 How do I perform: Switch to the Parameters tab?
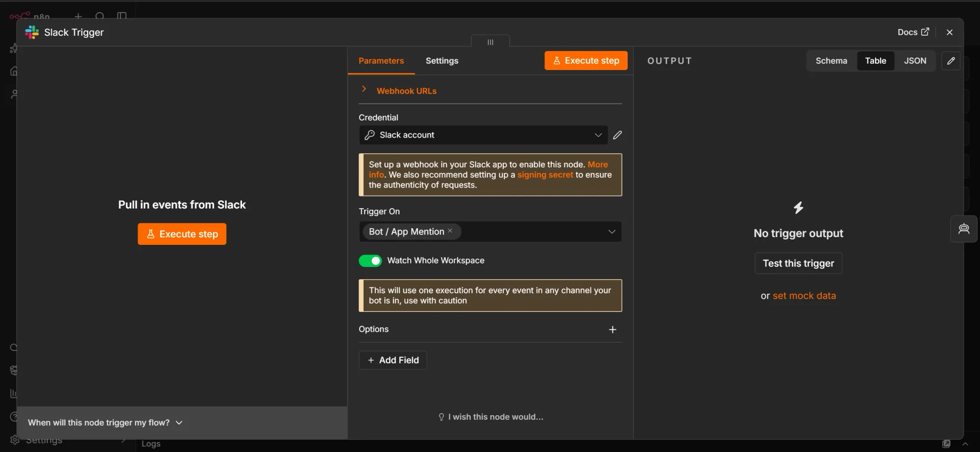click(381, 61)
